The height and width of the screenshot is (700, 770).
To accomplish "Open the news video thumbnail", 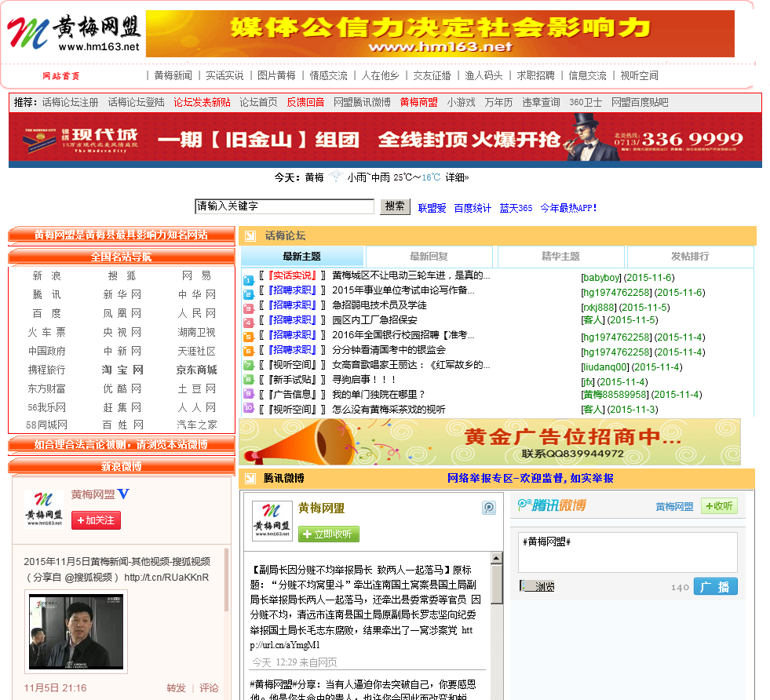I will click(76, 631).
